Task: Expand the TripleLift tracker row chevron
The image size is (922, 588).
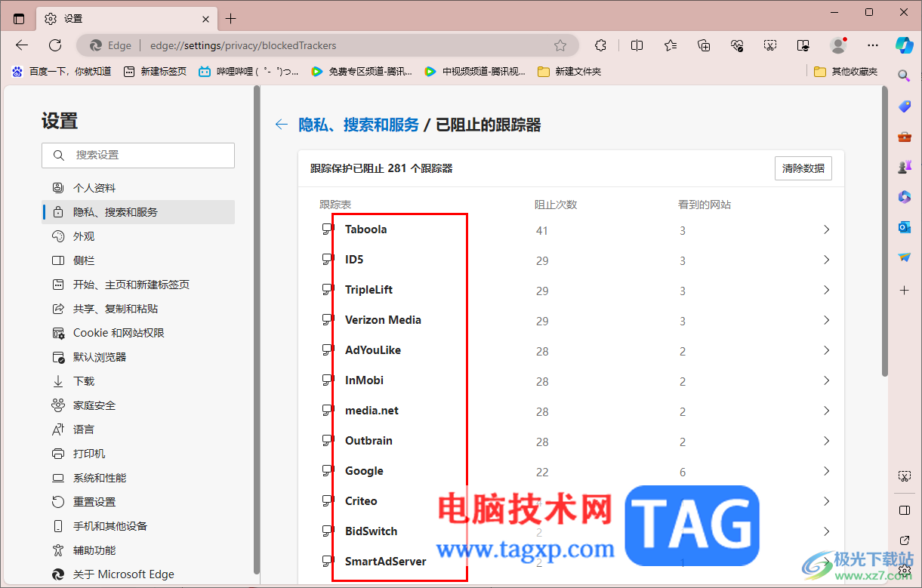Action: click(826, 290)
